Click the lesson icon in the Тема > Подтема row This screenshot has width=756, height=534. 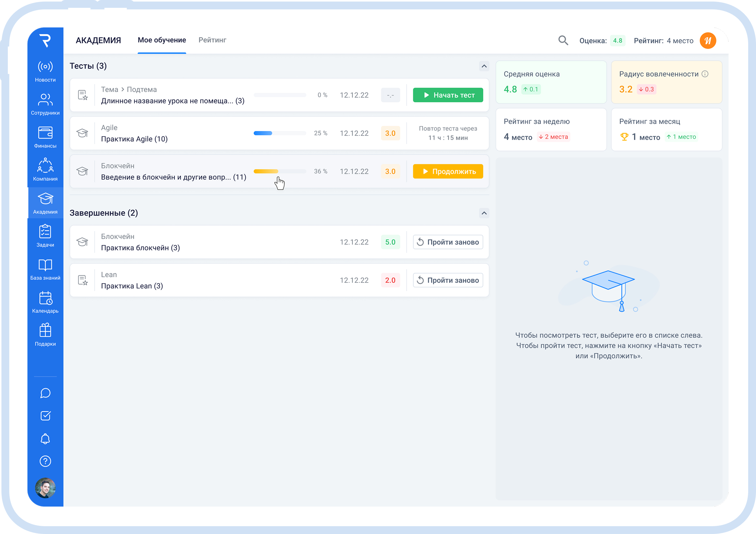coord(83,95)
